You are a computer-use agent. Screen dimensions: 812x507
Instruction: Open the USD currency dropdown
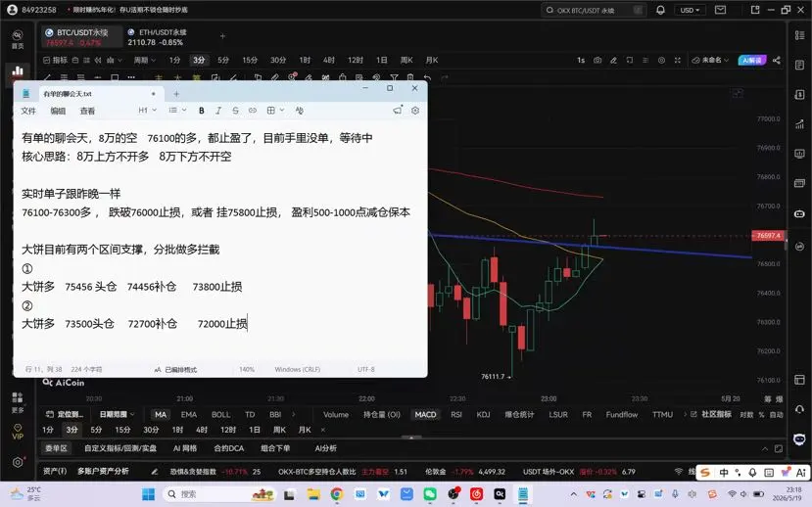tap(690, 10)
